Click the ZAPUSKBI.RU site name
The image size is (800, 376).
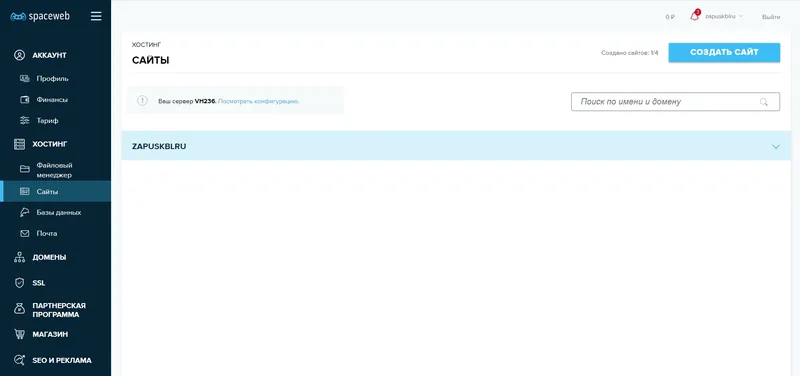pos(159,146)
